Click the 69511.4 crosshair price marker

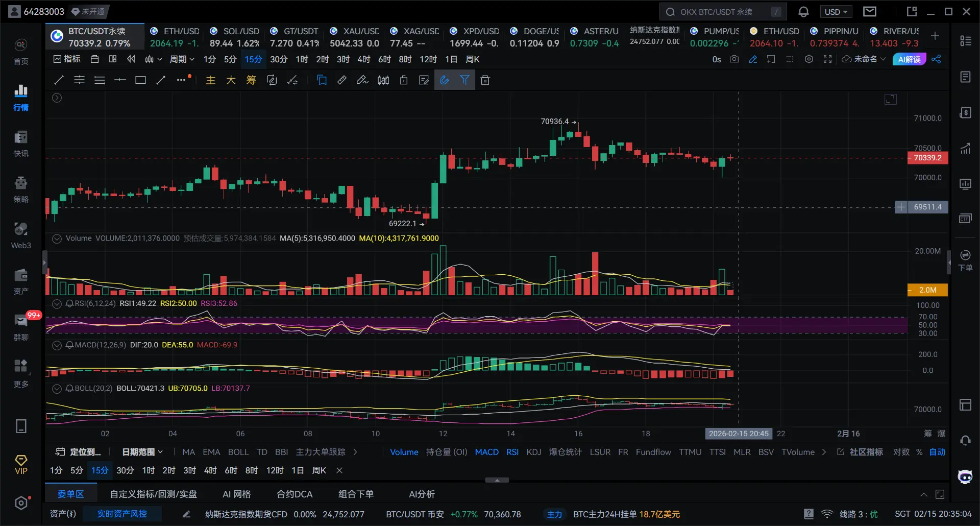(x=928, y=207)
